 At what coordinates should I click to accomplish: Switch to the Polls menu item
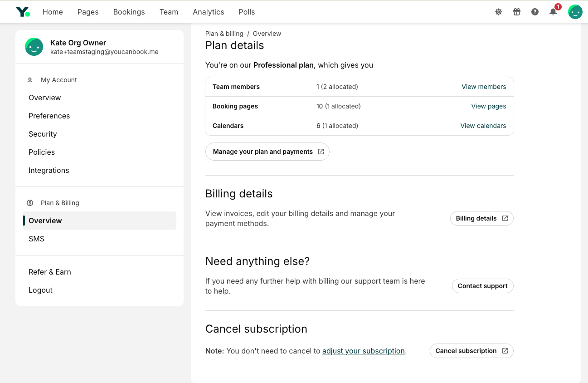point(247,12)
